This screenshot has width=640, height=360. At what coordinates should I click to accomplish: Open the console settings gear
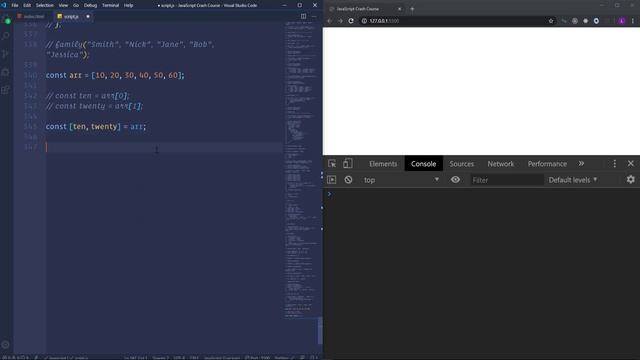point(631,180)
